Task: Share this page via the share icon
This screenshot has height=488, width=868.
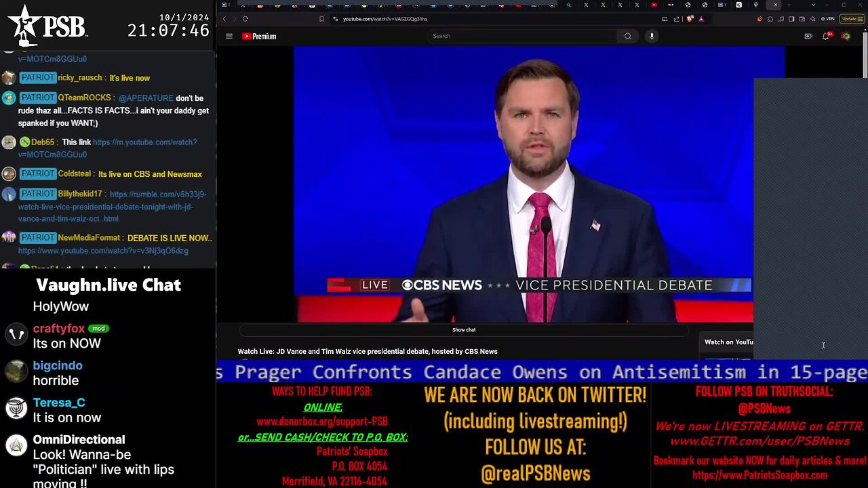Action: [676, 19]
